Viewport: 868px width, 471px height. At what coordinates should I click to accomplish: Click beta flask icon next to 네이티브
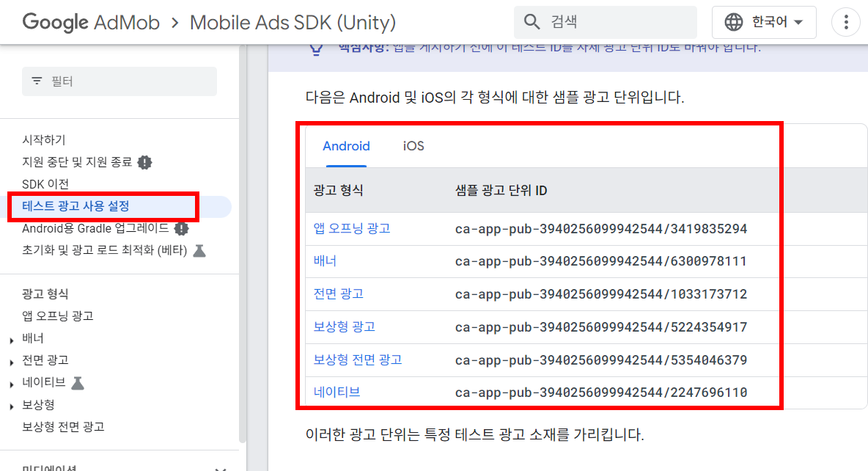point(78,382)
